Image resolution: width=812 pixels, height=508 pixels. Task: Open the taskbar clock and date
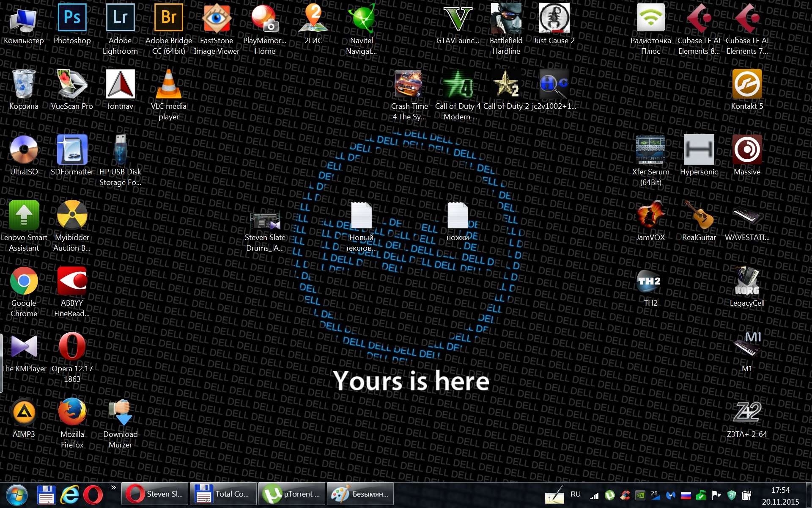click(x=780, y=496)
